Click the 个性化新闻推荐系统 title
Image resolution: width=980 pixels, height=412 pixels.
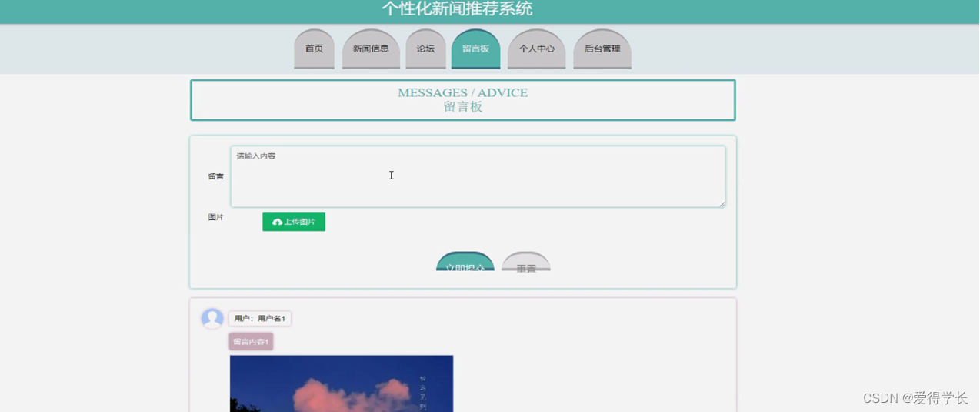[x=457, y=9]
